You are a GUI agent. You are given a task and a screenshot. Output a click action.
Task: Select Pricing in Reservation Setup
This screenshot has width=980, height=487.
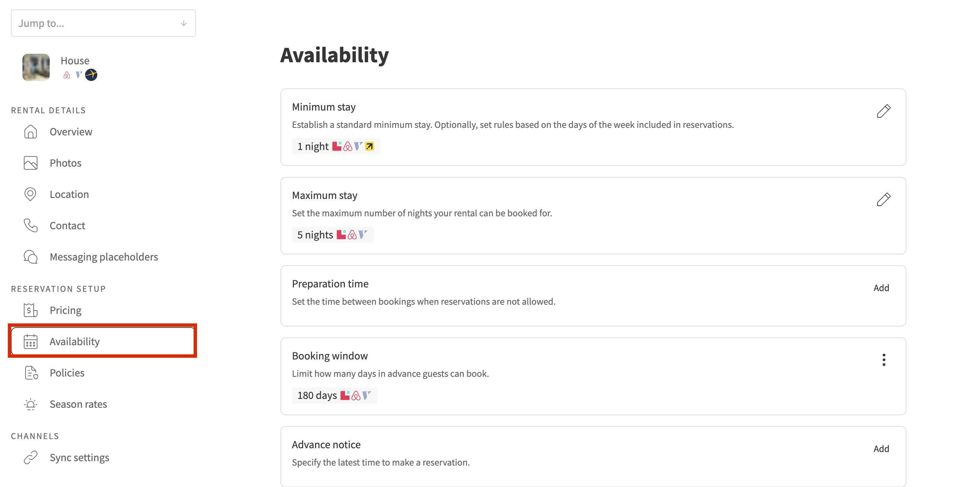(x=65, y=310)
